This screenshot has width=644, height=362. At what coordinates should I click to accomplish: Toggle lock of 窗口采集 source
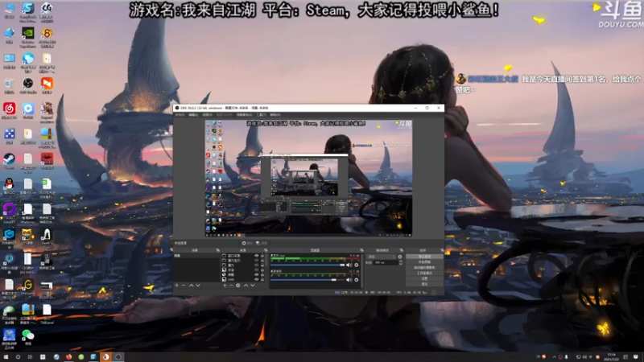262,255
